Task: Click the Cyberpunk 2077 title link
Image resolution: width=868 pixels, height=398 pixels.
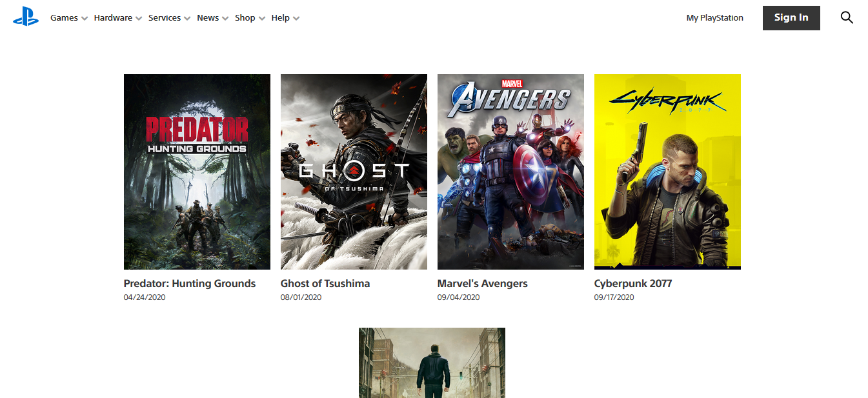Action: click(x=633, y=284)
